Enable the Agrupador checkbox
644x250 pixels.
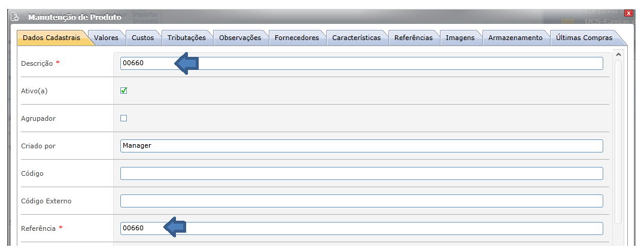pyautogui.click(x=124, y=118)
